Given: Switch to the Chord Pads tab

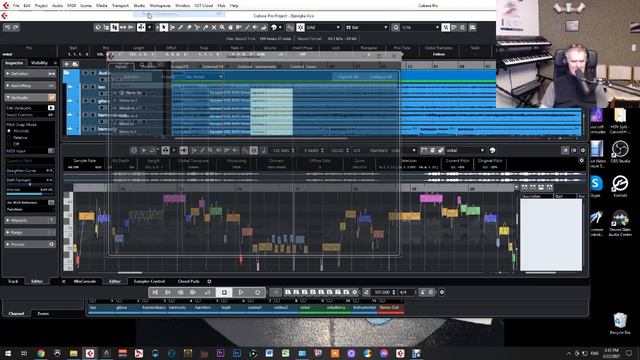Looking at the screenshot, I should click(x=189, y=281).
